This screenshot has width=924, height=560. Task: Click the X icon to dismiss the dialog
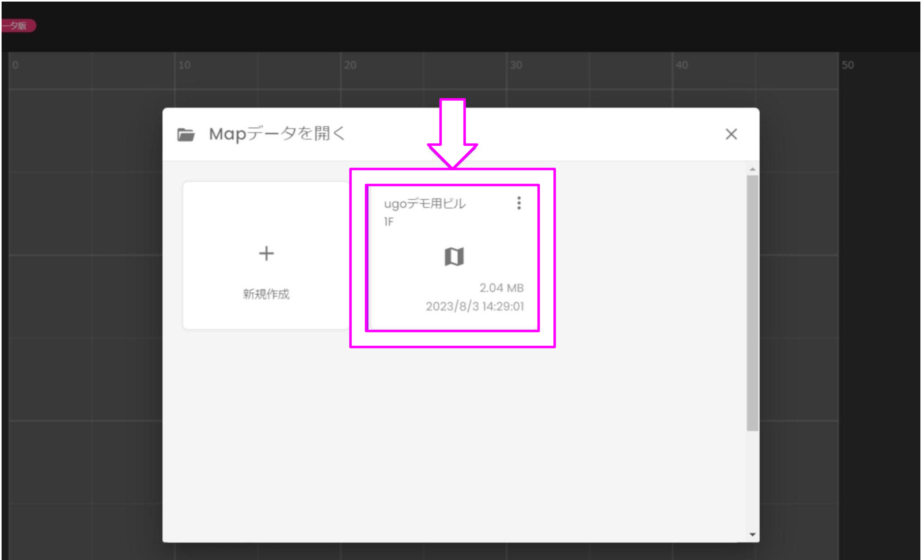pos(731,134)
